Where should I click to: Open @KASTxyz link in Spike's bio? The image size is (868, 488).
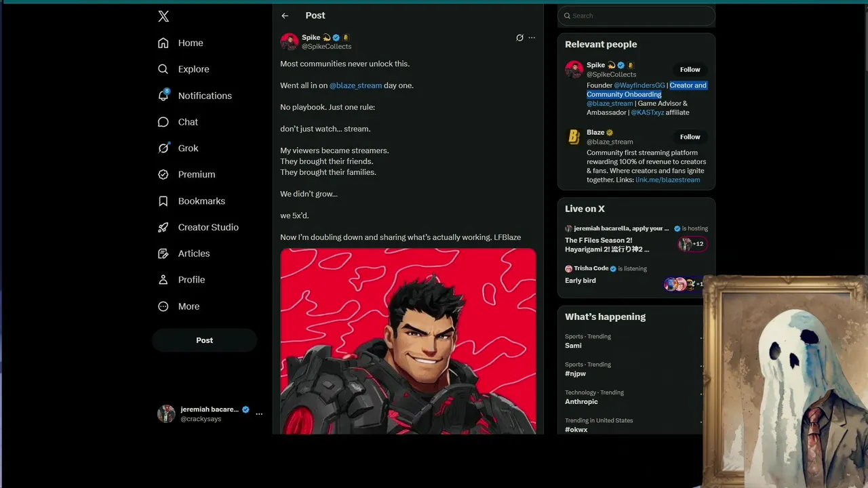[647, 113]
